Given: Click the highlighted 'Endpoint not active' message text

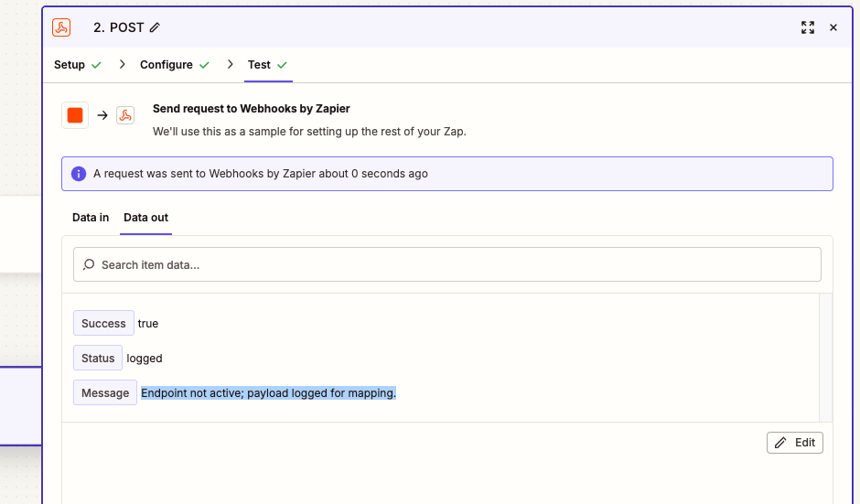Looking at the screenshot, I should (268, 393).
